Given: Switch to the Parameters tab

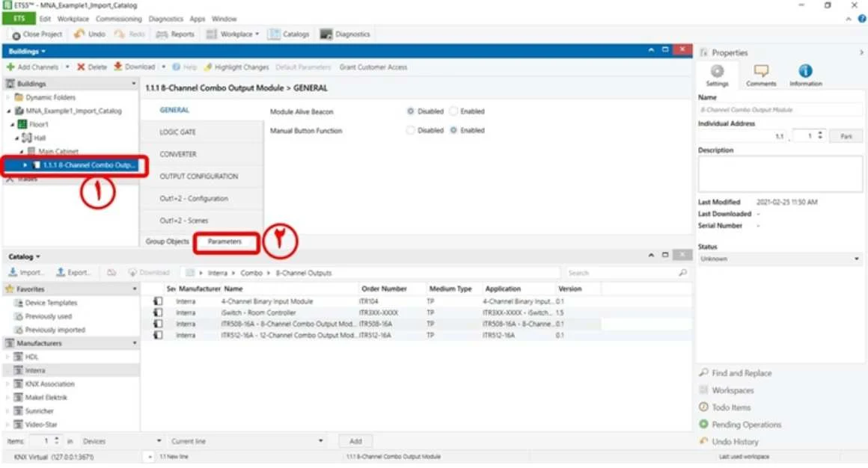Looking at the screenshot, I should (x=224, y=241).
